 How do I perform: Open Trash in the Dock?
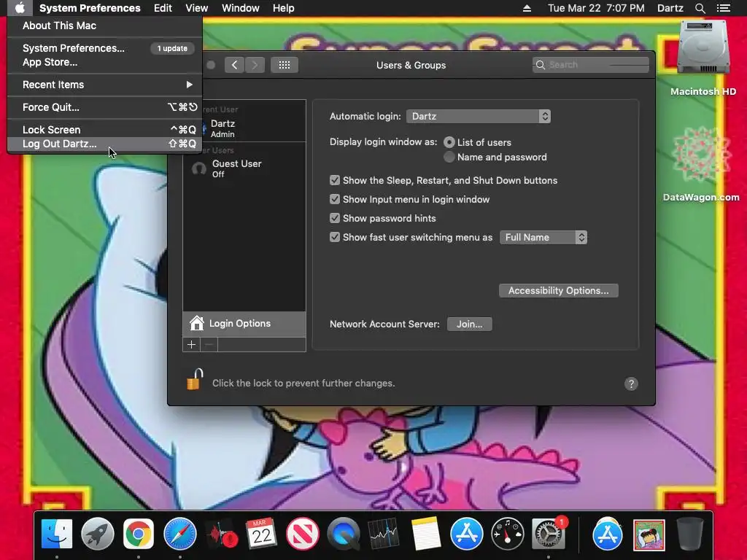pyautogui.click(x=690, y=534)
